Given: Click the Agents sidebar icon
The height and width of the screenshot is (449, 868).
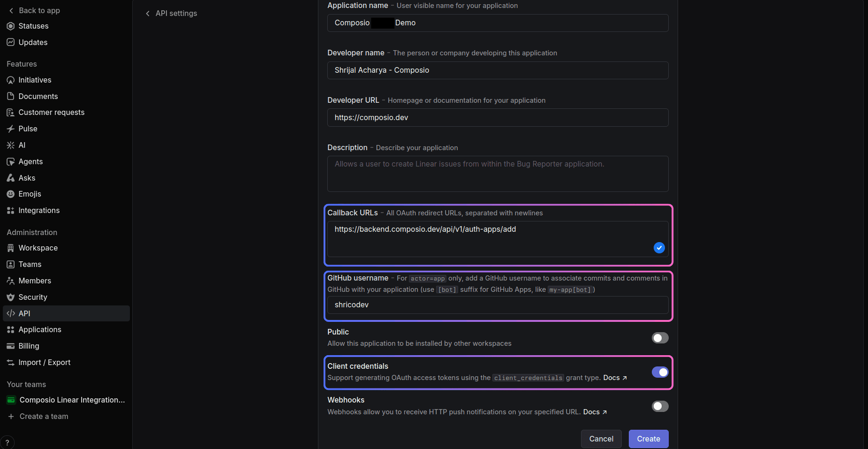Looking at the screenshot, I should [10, 161].
